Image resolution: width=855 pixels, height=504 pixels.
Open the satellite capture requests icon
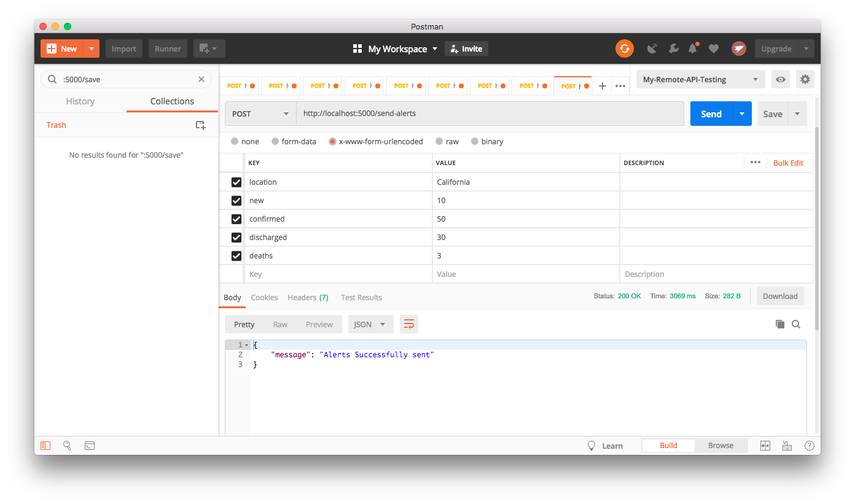pos(652,48)
